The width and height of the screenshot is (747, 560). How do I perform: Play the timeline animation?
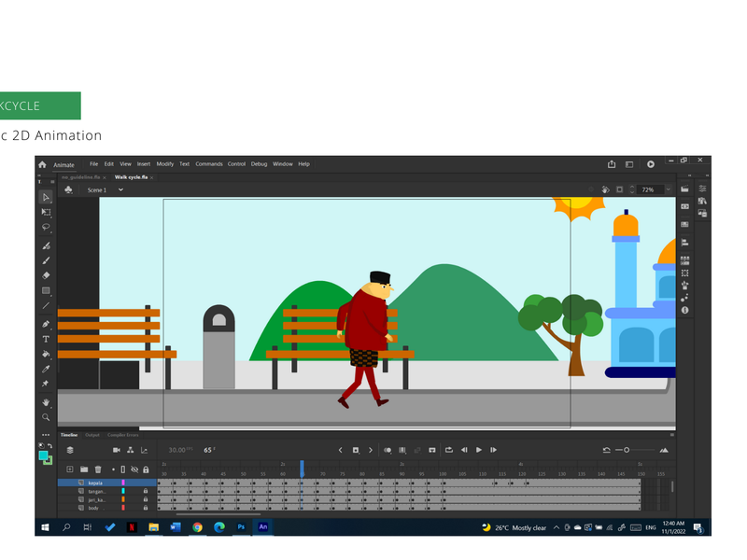(x=479, y=450)
